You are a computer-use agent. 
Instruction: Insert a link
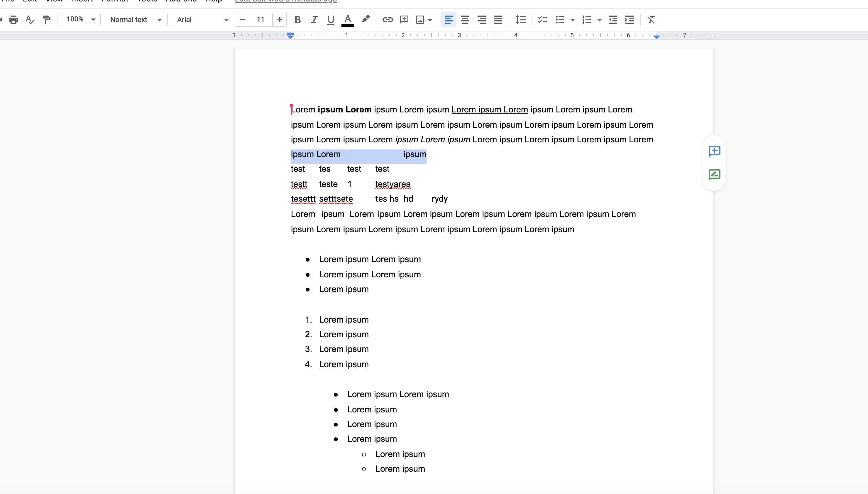click(388, 19)
